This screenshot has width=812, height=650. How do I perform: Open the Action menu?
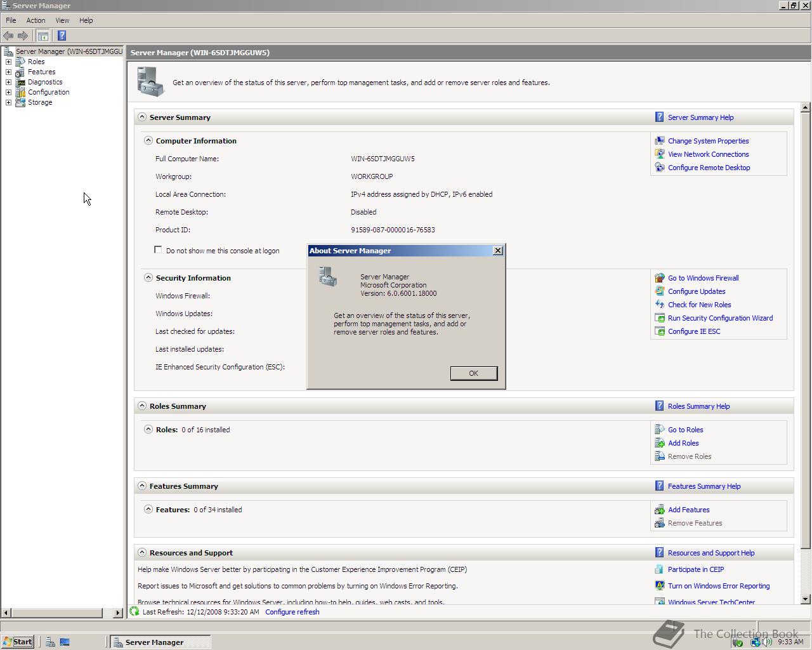pyautogui.click(x=36, y=20)
